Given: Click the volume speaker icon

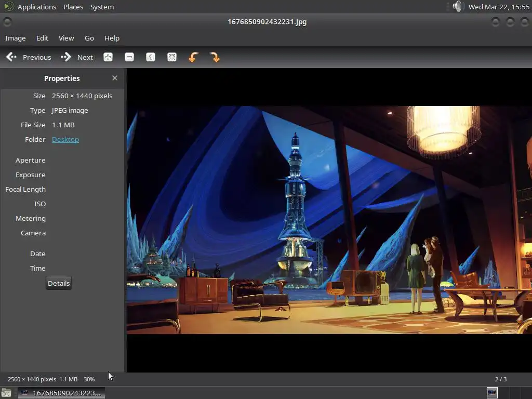Looking at the screenshot, I should (457, 6).
